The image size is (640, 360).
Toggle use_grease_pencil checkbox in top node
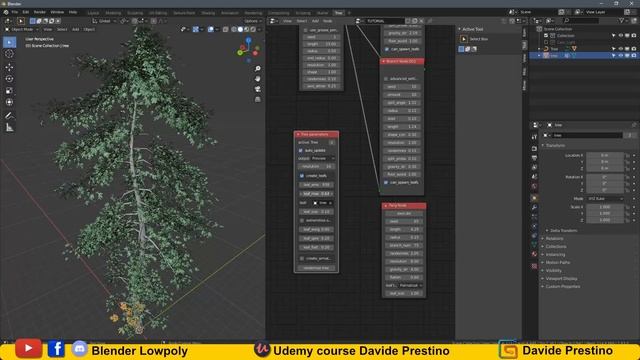305,30
